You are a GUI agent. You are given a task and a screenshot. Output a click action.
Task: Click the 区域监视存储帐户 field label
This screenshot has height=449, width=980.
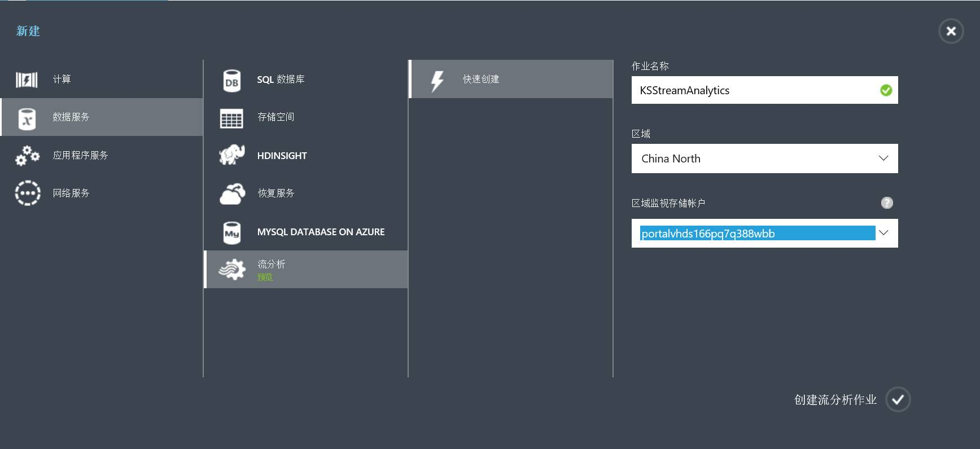click(x=668, y=203)
